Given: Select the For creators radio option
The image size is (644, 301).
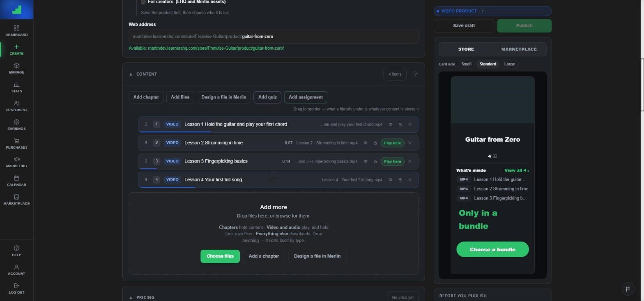Looking at the screenshot, I should click(x=143, y=2).
